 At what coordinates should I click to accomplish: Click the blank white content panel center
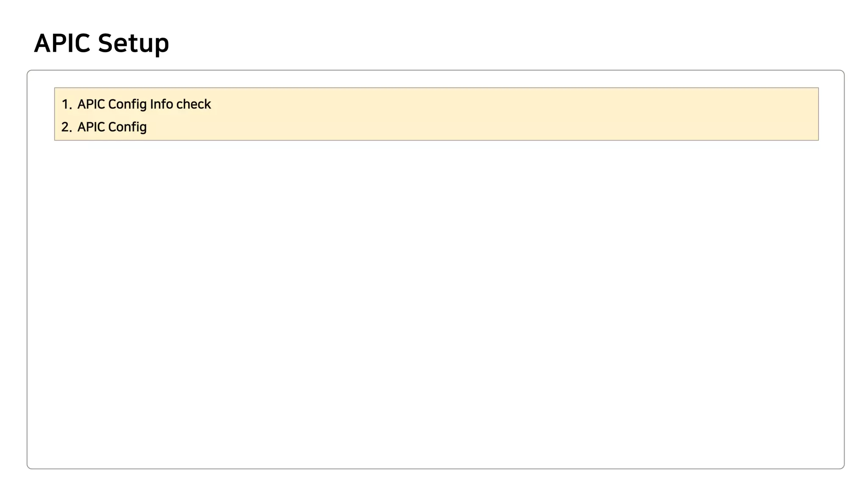click(x=436, y=305)
